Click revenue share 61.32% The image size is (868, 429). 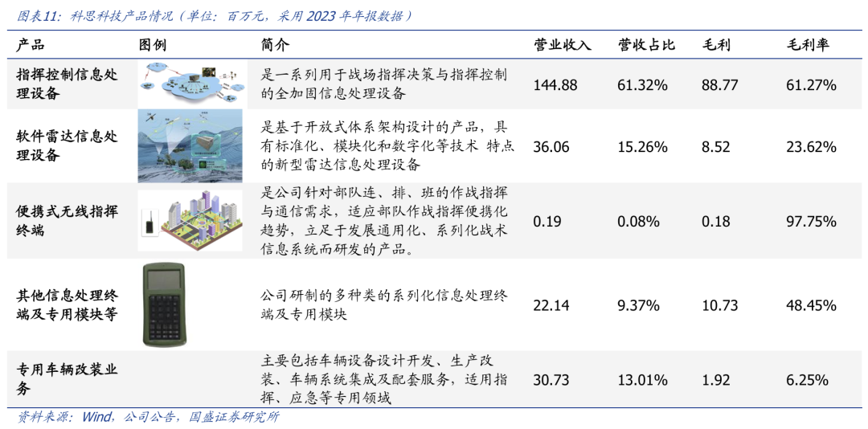pyautogui.click(x=642, y=85)
